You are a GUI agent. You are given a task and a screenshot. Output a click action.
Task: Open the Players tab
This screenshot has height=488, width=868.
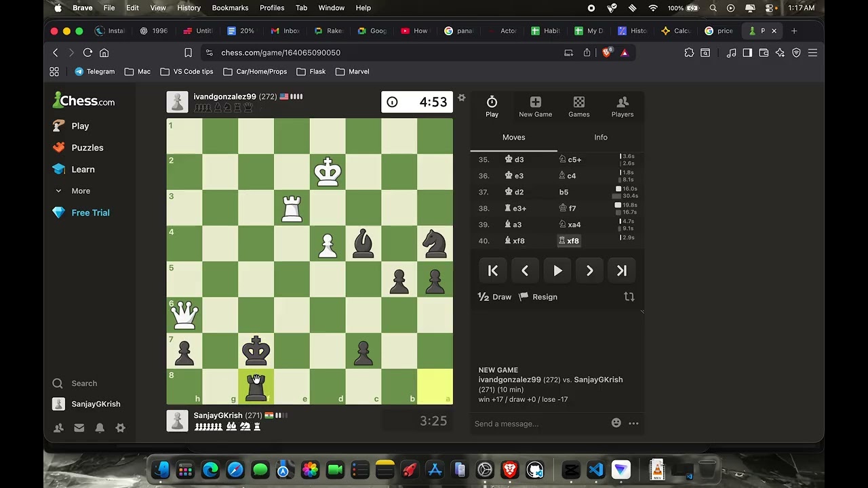point(622,106)
